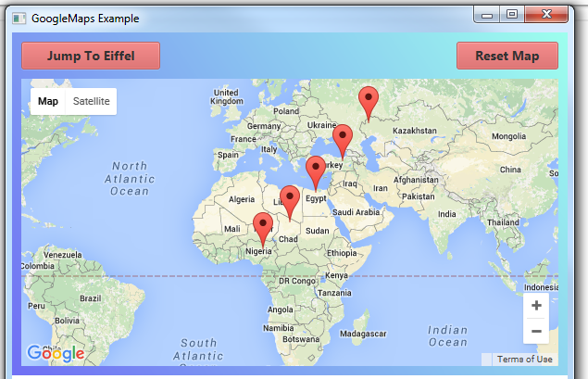Click the Thailand label
Screen dimensions: 588x379
(x=503, y=222)
